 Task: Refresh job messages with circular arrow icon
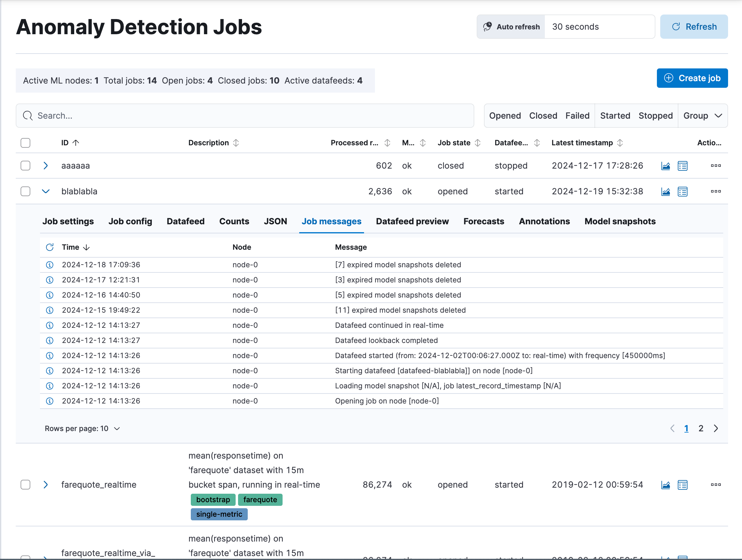tap(50, 248)
